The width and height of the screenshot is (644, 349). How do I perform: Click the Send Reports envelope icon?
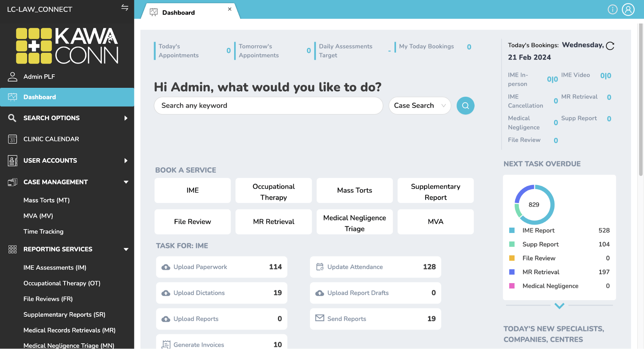(320, 318)
